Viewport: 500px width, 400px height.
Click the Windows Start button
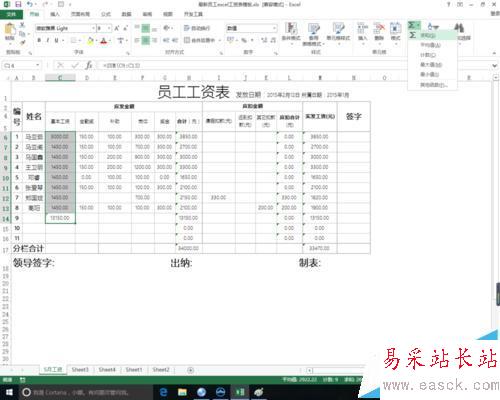[9, 392]
